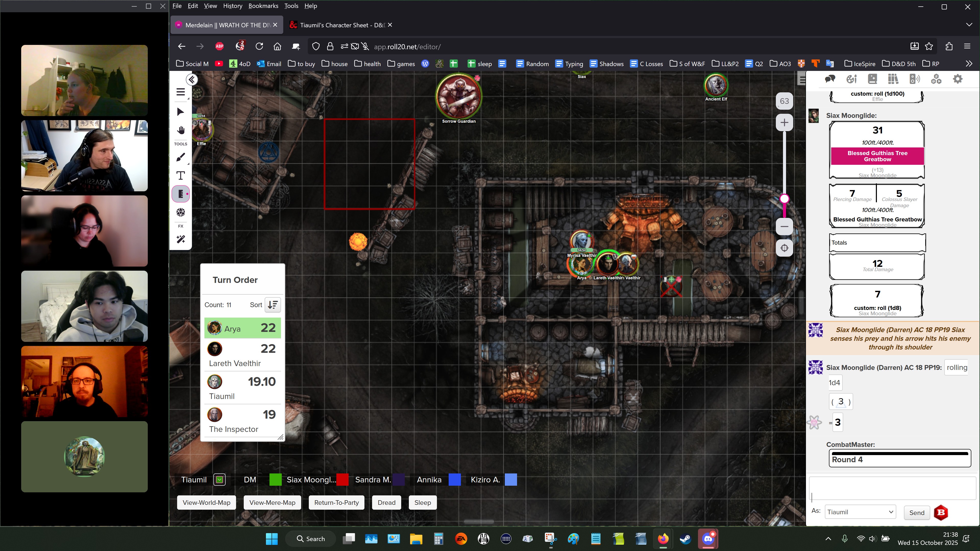Open the My Settings gear tab
This screenshot has width=980, height=551.
pos(958,79)
